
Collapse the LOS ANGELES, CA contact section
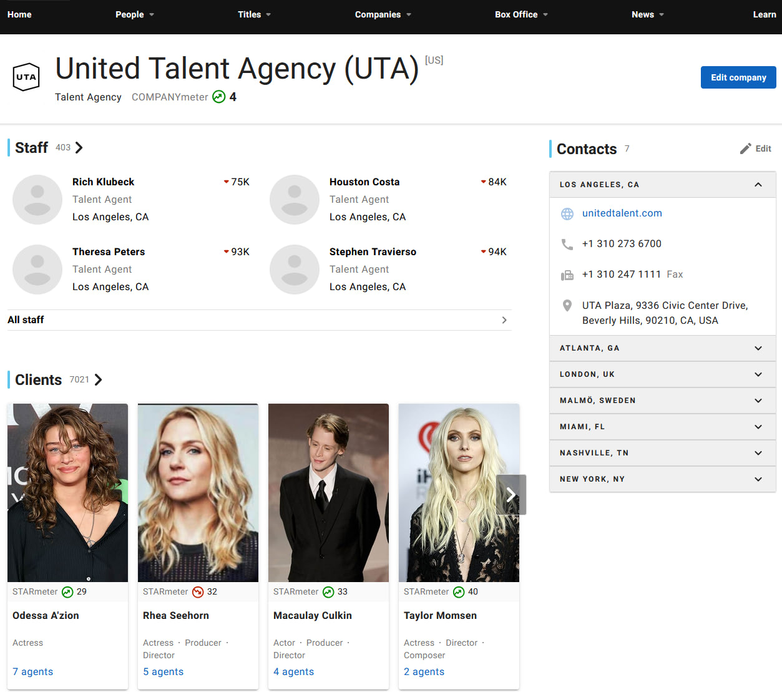pos(758,185)
